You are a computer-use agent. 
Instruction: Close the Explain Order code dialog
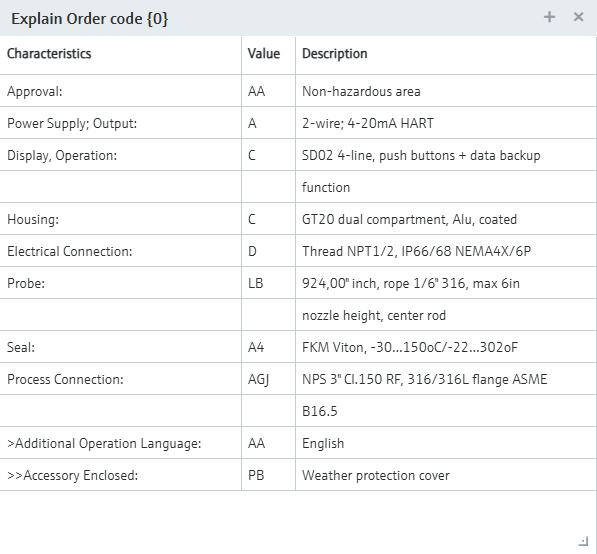click(578, 17)
